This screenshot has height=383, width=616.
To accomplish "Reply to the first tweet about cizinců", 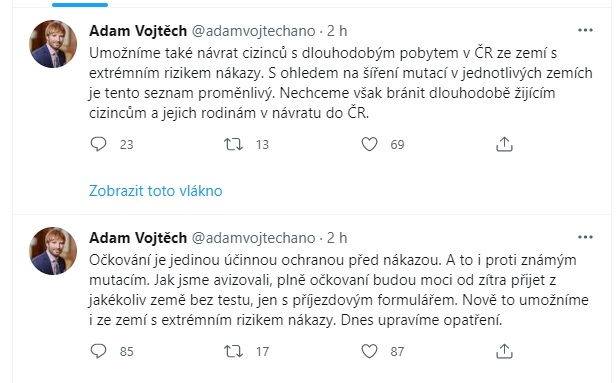I will point(98,144).
